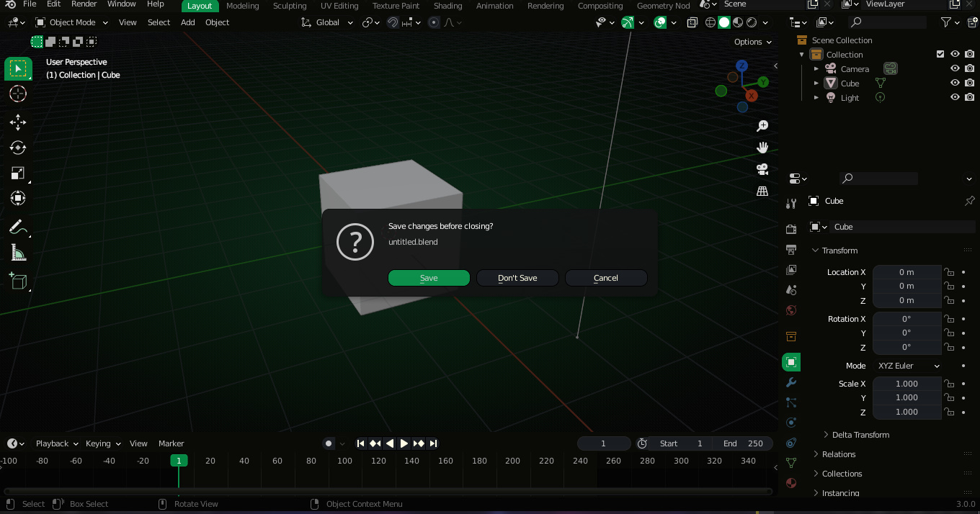Open the Edit menu
Image resolution: width=980 pixels, height=514 pixels.
[x=53, y=6]
